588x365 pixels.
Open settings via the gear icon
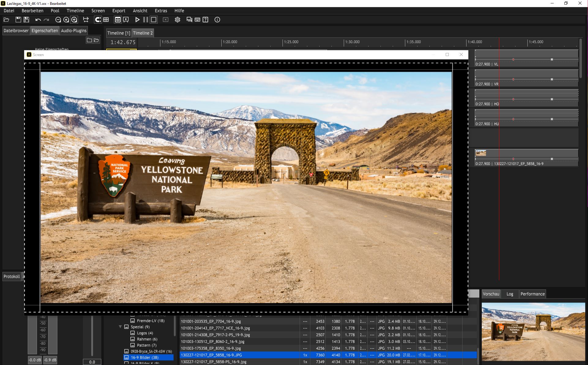(178, 20)
